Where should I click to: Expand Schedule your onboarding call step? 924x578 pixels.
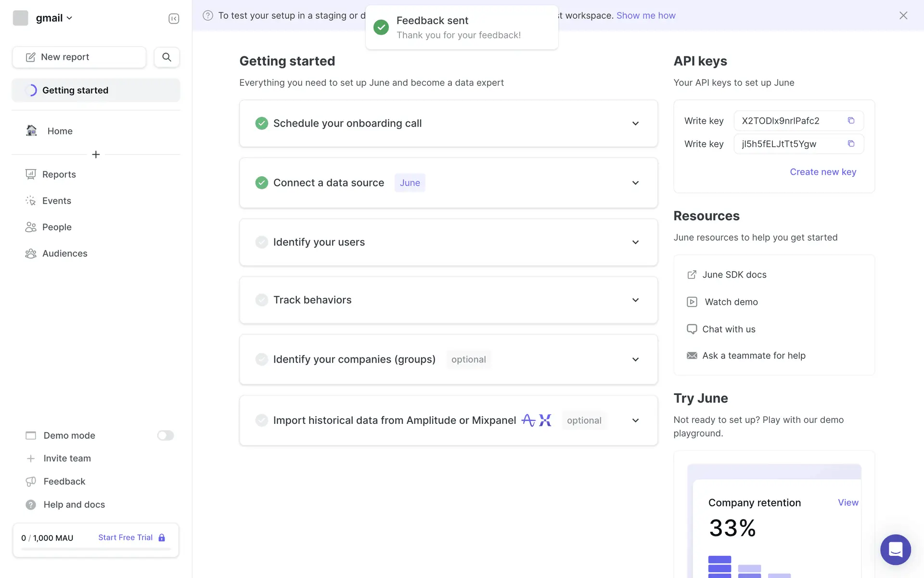coord(635,124)
